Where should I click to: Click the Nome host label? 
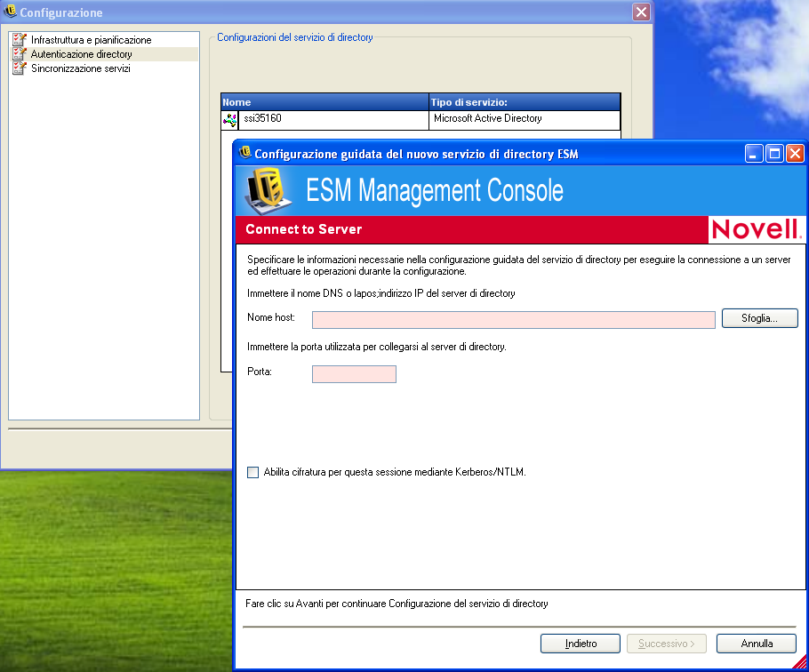(x=271, y=317)
